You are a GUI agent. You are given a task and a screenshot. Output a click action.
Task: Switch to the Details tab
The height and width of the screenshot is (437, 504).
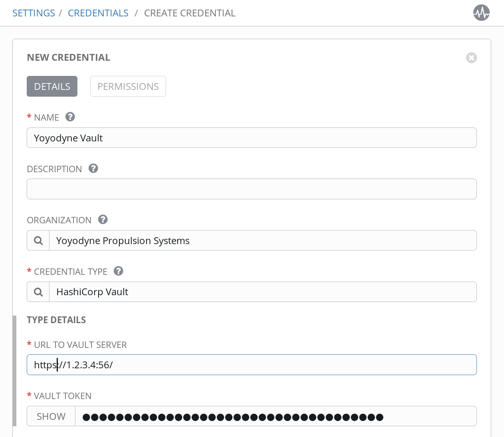52,86
